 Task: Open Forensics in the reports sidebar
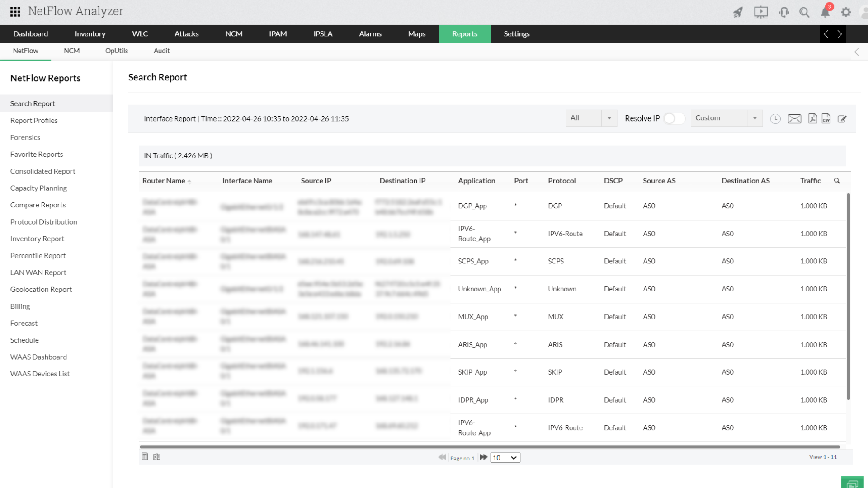[x=25, y=137]
